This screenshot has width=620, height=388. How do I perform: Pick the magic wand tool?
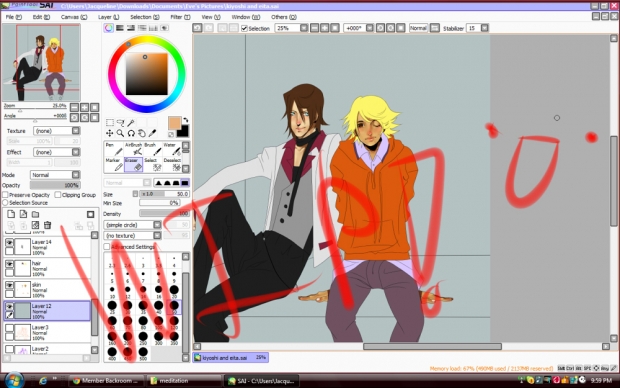pyautogui.click(x=131, y=123)
